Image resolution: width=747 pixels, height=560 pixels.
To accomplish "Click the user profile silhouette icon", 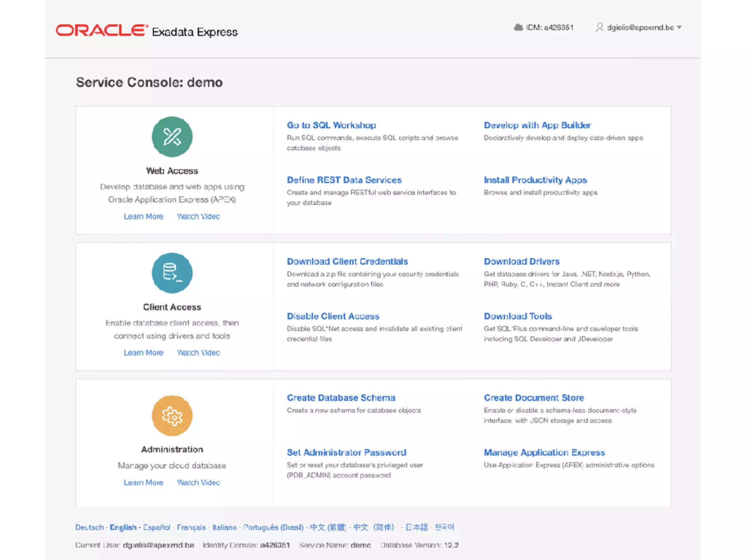I will (599, 27).
